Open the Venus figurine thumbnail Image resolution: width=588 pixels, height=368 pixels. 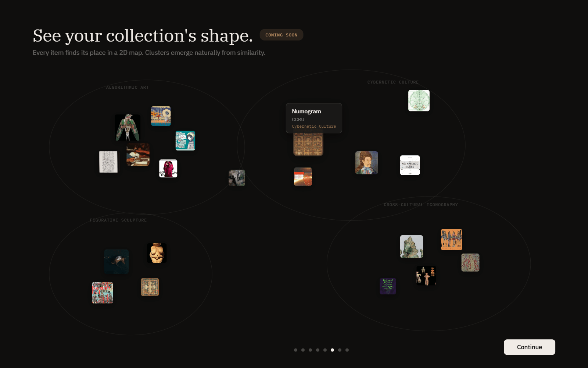(x=157, y=253)
